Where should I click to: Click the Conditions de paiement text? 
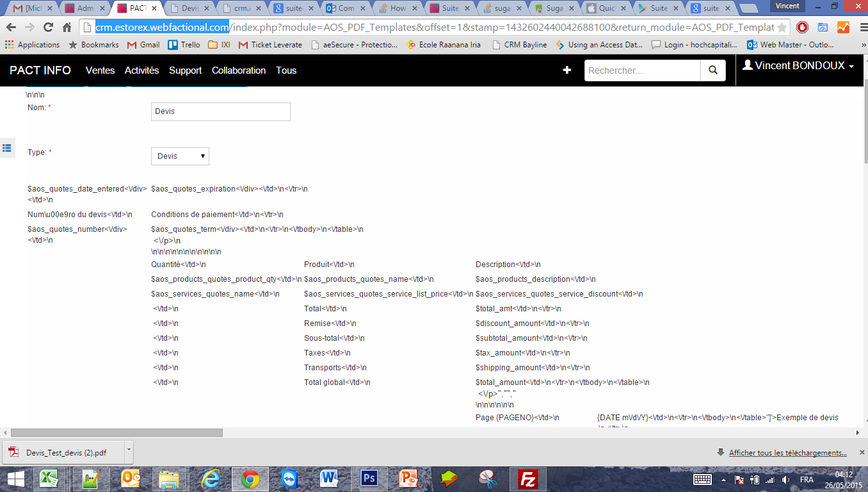[193, 215]
